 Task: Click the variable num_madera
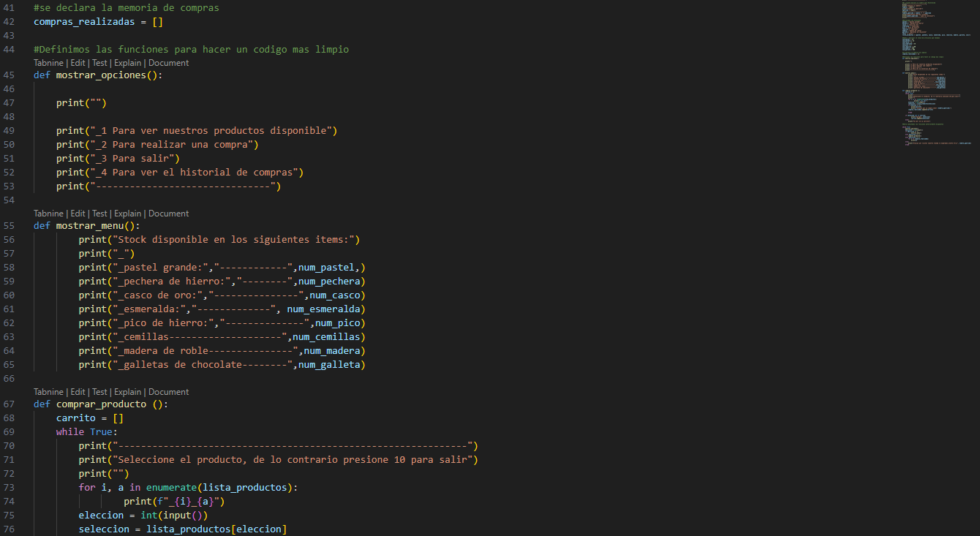point(332,351)
